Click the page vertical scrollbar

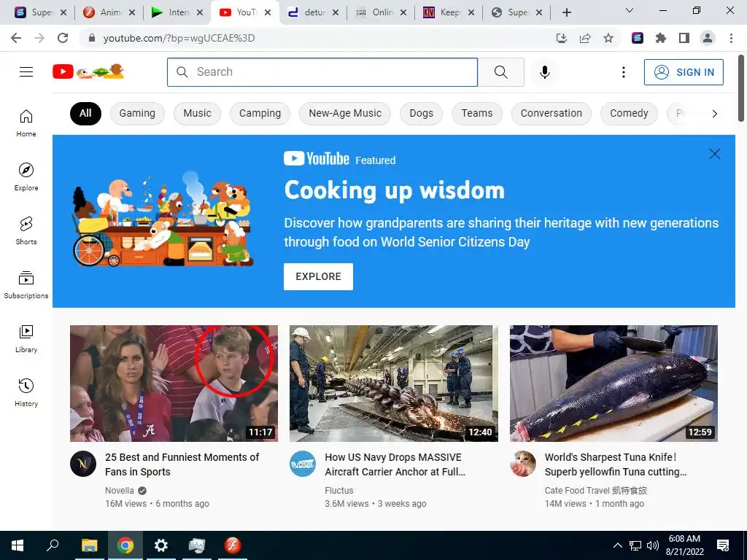tap(742, 88)
